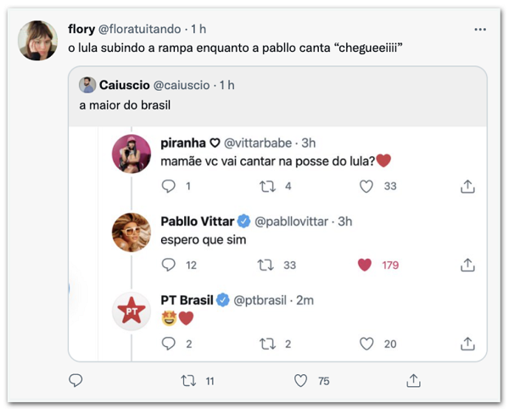
Task: Like PT Brasil's tweet with 20 likes
Action: click(x=366, y=344)
